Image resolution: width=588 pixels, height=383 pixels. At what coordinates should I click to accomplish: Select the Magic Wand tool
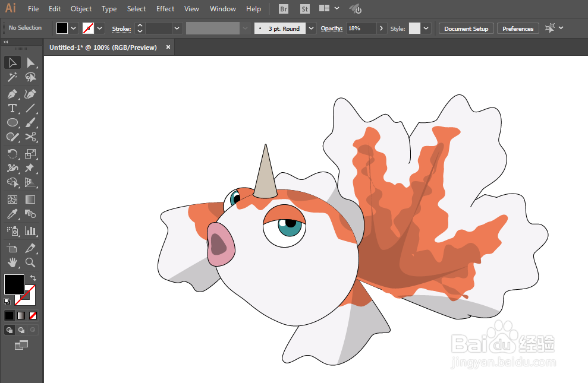pyautogui.click(x=12, y=77)
